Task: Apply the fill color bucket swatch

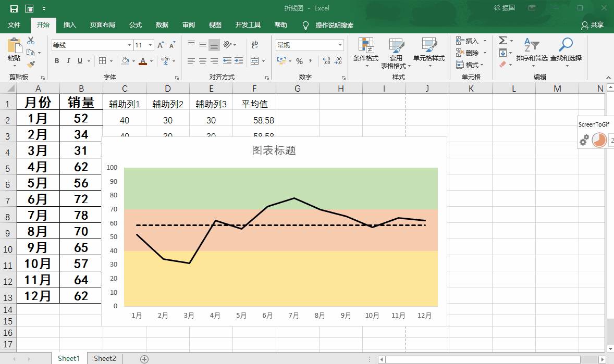Action: [125, 61]
